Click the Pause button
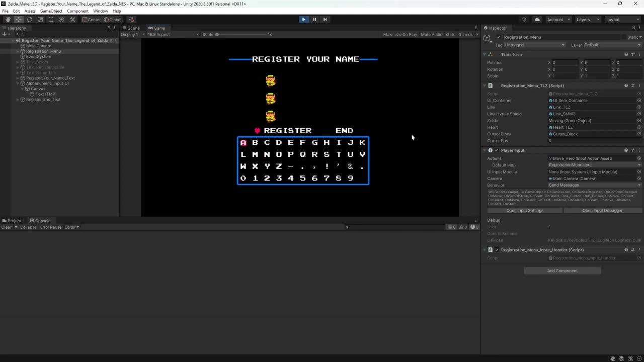 point(314,20)
